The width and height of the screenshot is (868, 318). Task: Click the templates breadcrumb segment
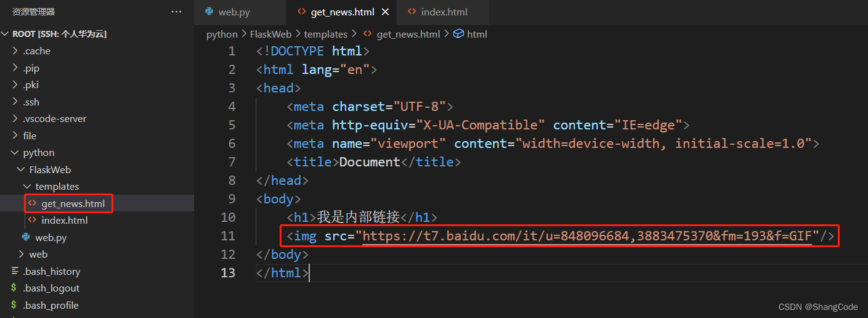pos(326,35)
